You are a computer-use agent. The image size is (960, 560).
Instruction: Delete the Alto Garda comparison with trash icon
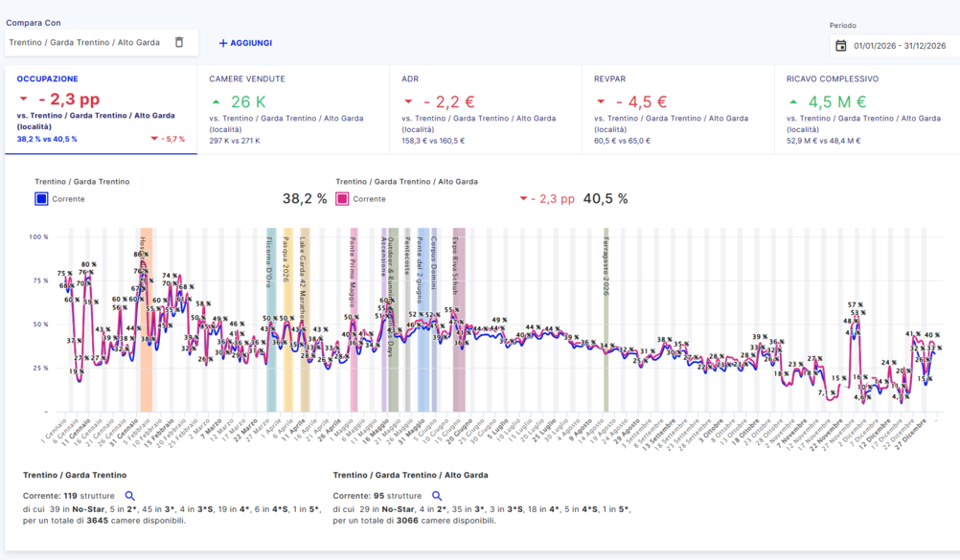[x=179, y=42]
